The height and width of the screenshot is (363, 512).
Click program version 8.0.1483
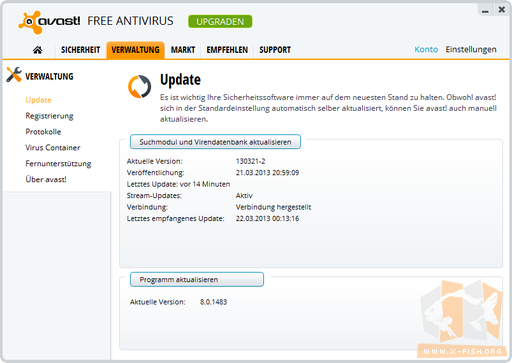213,302
